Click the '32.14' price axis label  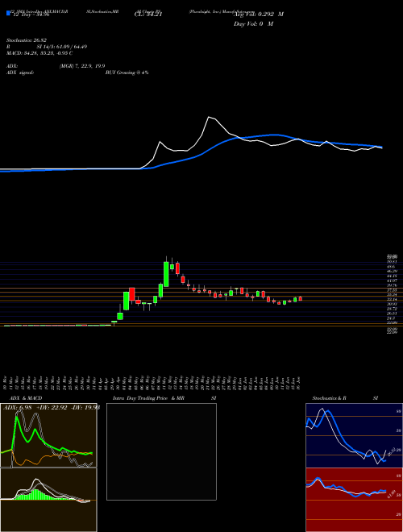pyautogui.click(x=392, y=300)
